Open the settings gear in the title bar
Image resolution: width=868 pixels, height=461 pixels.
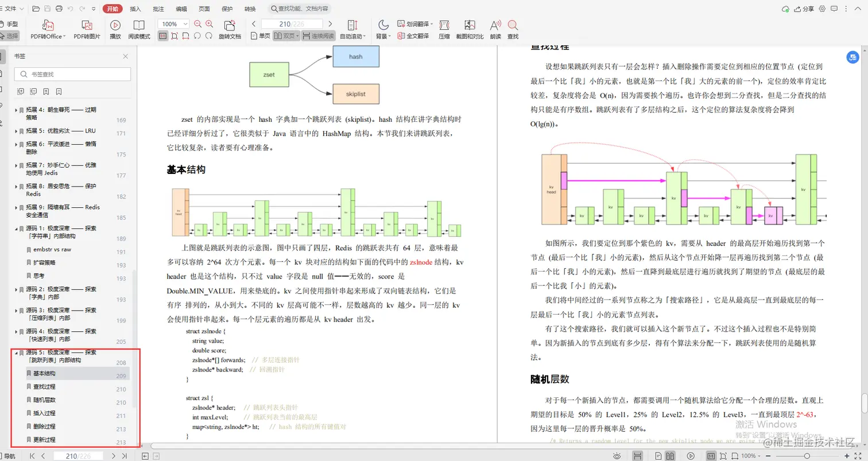(822, 9)
